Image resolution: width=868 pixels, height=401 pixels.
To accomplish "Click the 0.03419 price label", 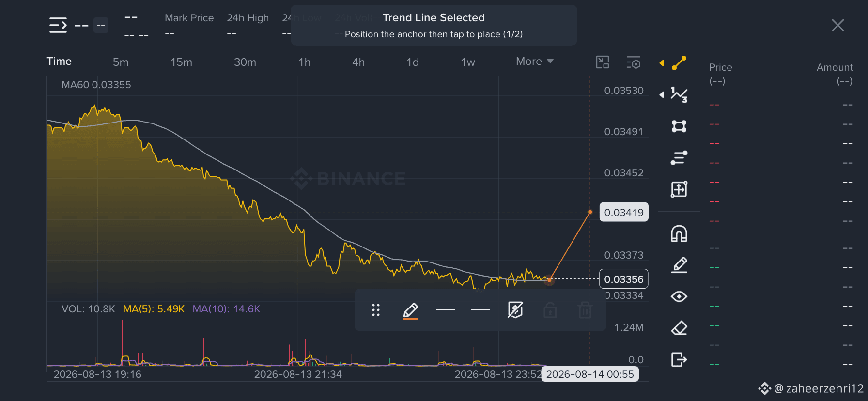I will point(624,212).
